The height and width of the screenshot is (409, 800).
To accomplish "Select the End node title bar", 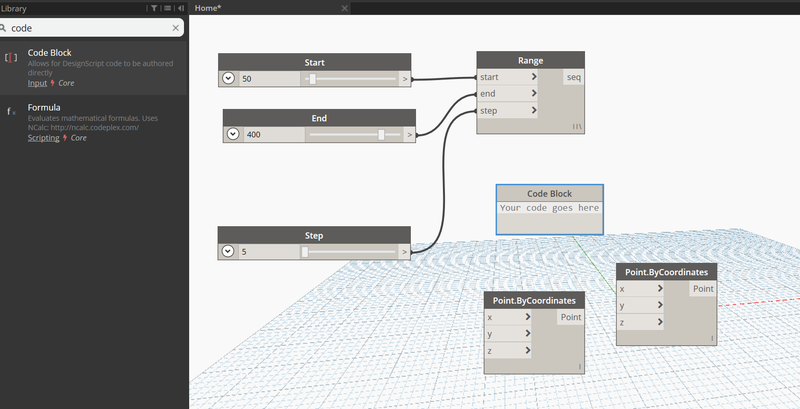I will coord(319,118).
